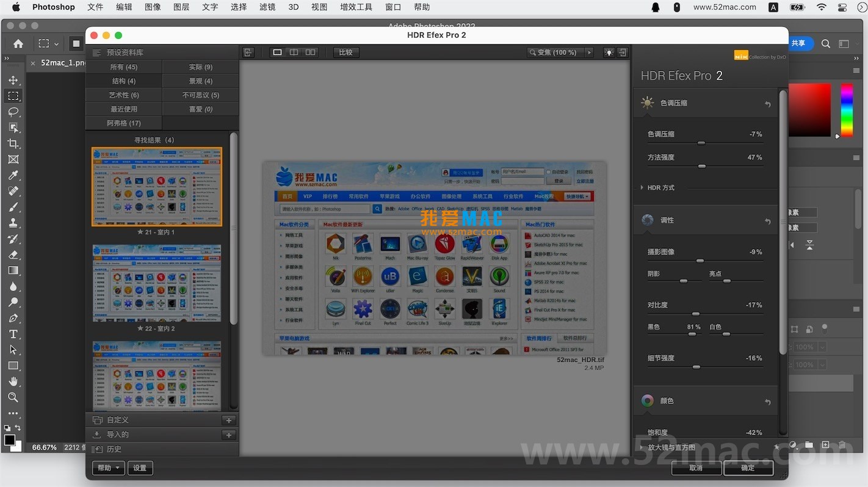
Task: Reset the 色调压缩 section with its arrow
Action: [x=768, y=104]
